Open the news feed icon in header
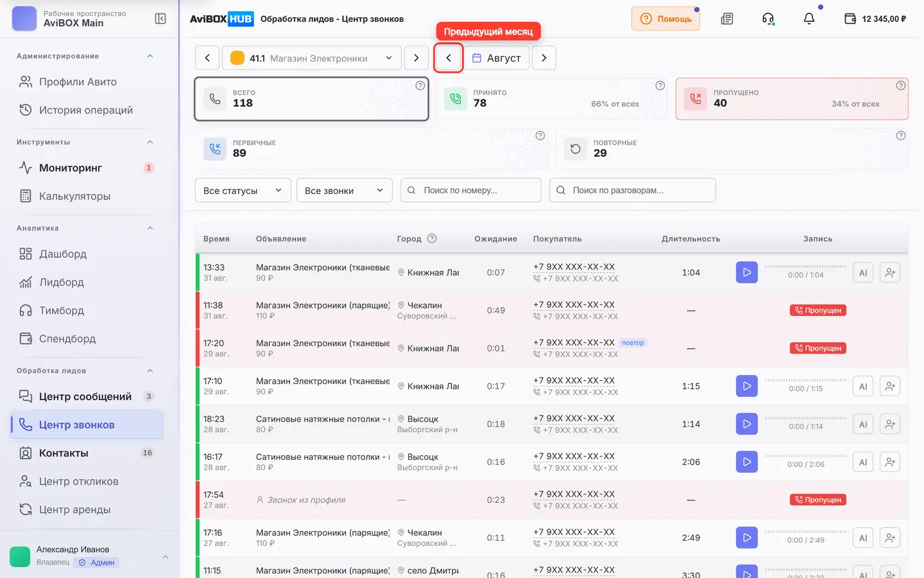The width and height of the screenshot is (924, 578). 727,19
